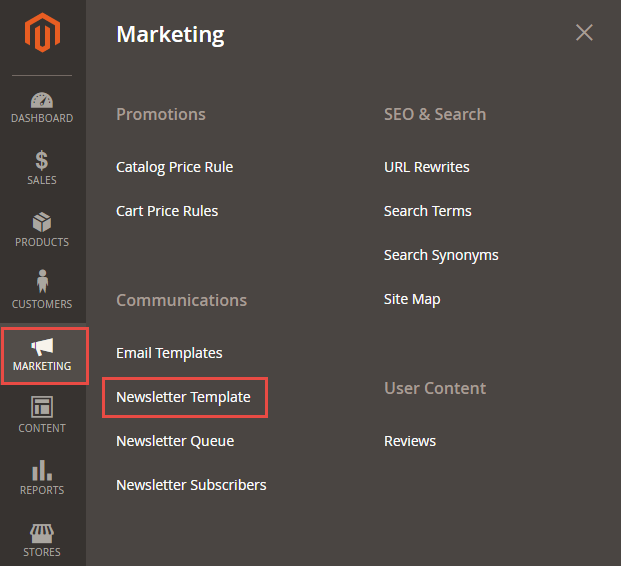Image resolution: width=621 pixels, height=566 pixels.
Task: Close the Marketing menu panel
Action: coord(584,33)
